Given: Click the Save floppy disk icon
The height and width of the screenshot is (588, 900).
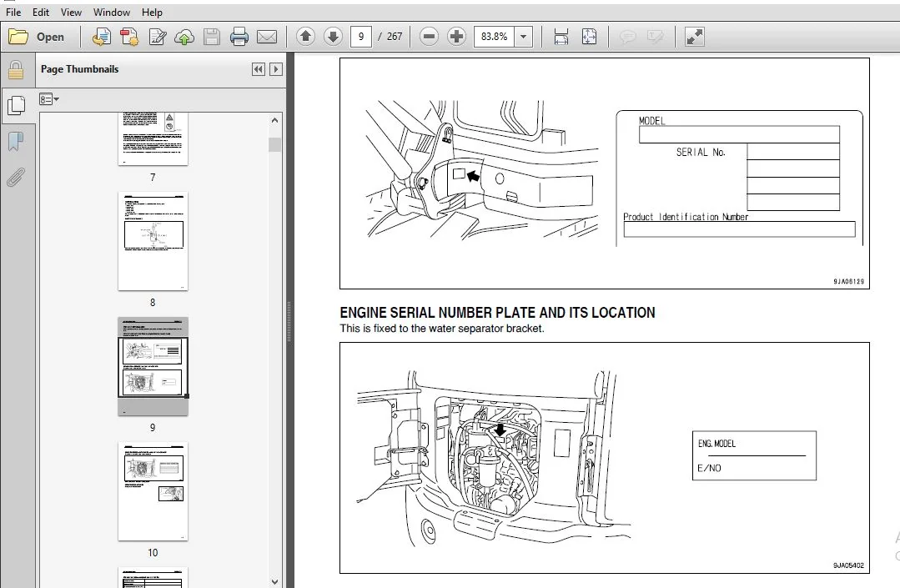Looking at the screenshot, I should (212, 37).
